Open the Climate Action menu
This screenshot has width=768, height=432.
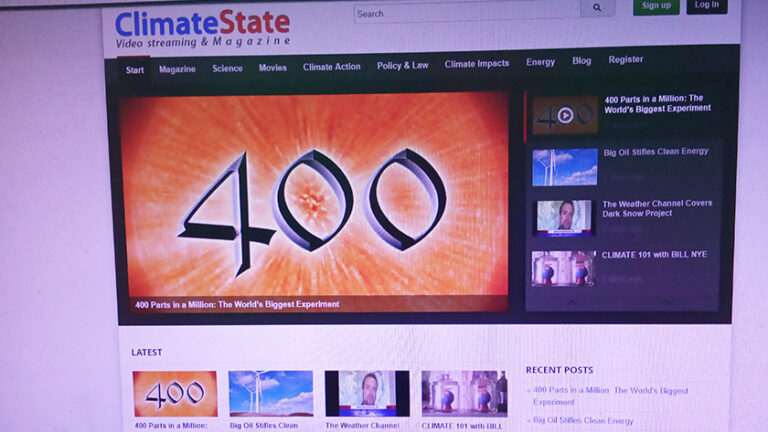point(332,67)
